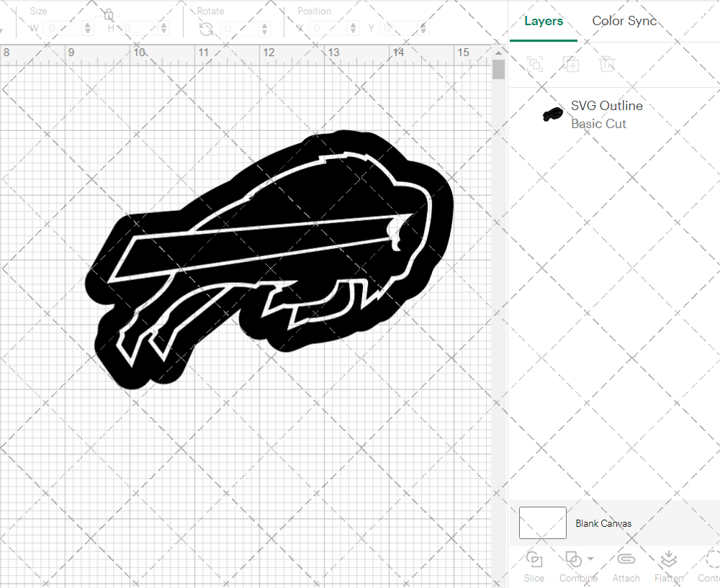Click the Width stepper up arrow
Screen dimensions: 720x588
tap(87, 24)
